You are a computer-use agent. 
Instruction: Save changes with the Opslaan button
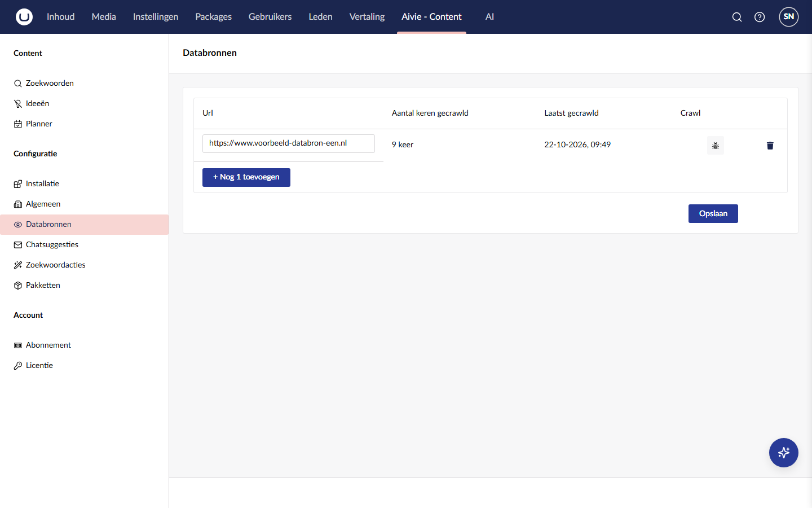[713, 213]
